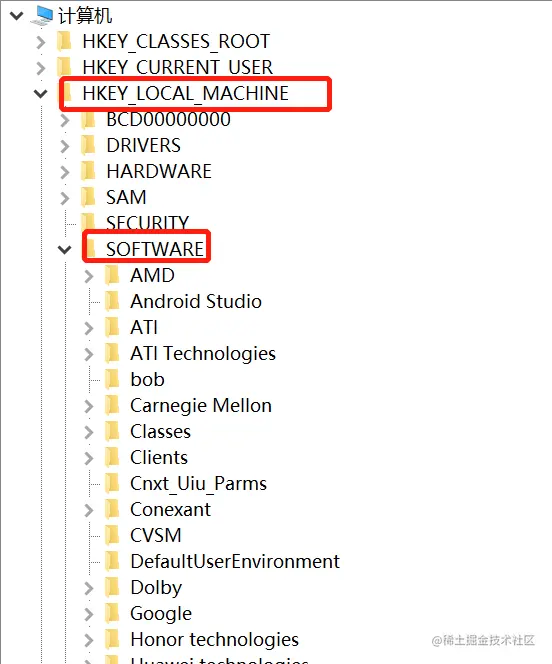Screen dimensions: 552x664
Task: Click the Clients folder icon
Action: point(112,457)
